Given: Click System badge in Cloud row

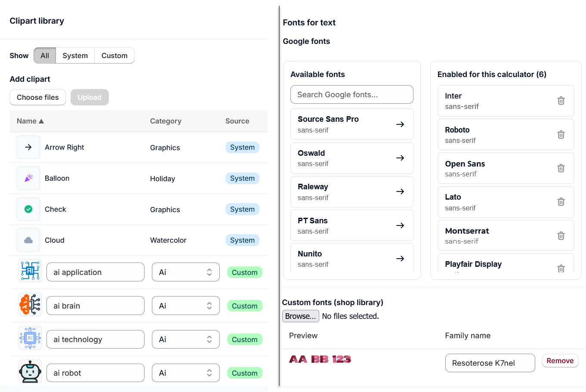Looking at the screenshot, I should (242, 240).
